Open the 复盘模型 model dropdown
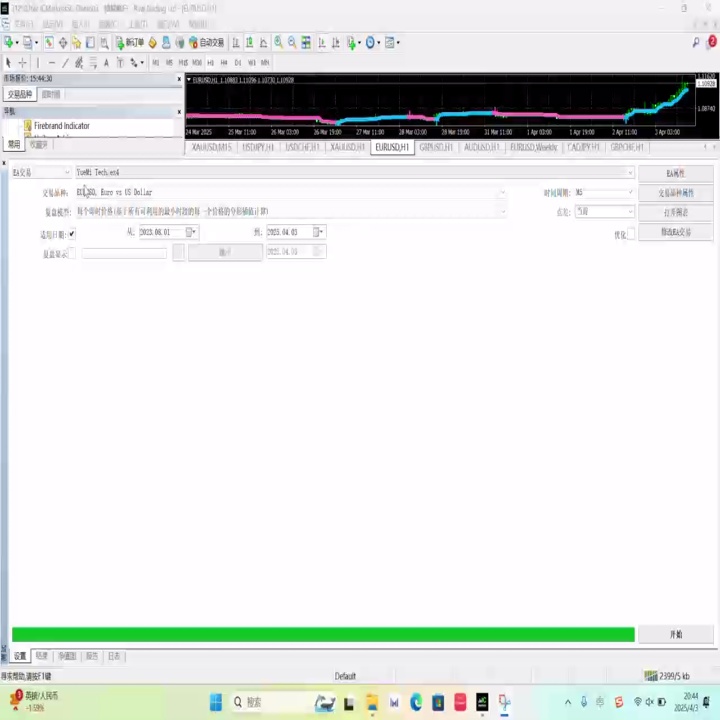720x720 pixels. coord(291,212)
